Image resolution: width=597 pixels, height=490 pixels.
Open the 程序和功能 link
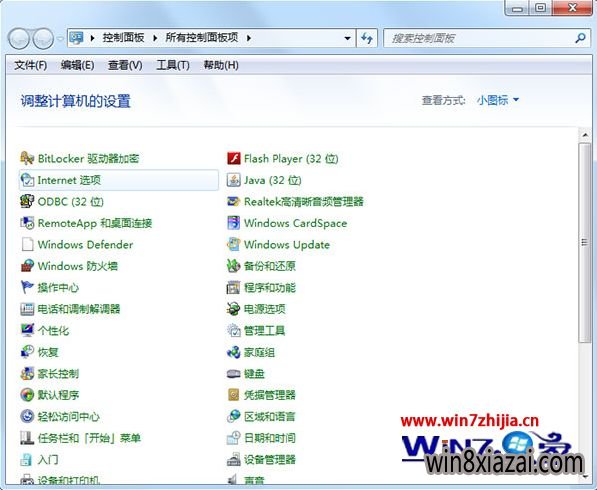tap(270, 287)
